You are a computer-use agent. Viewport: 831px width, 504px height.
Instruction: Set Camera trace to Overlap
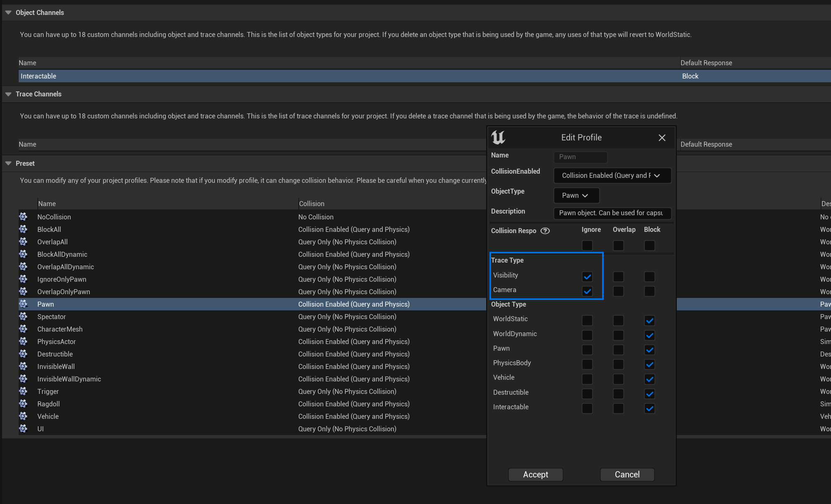tap(618, 291)
